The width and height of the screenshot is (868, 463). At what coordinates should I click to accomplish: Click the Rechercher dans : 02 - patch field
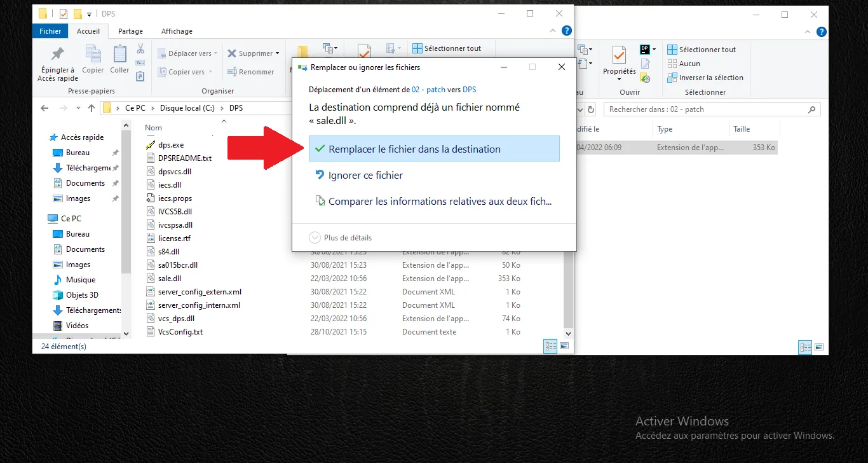pos(705,109)
